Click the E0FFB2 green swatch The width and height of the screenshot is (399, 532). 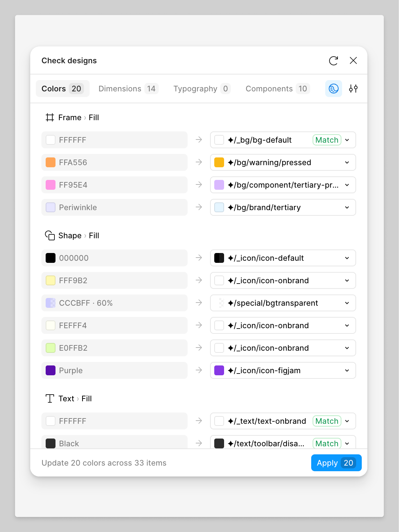coord(51,348)
